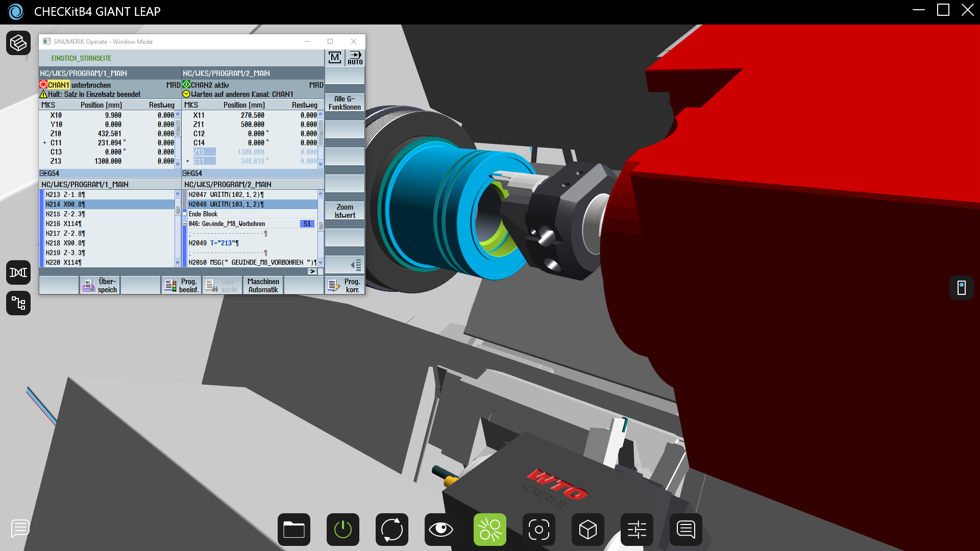980x551 pixels.
Task: Click the X11 axis position 270.500
Action: pos(253,115)
